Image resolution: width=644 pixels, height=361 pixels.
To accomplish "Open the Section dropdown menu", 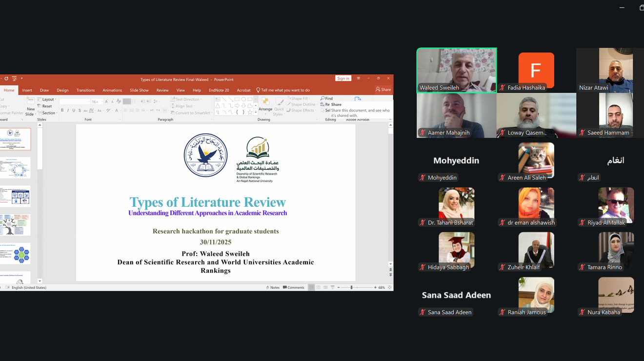I will (x=48, y=113).
